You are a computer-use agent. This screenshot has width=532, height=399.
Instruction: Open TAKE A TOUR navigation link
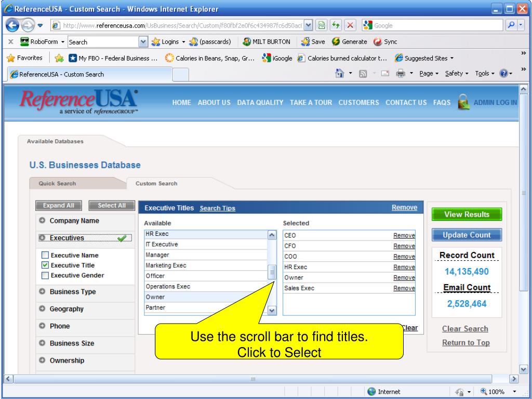coord(311,102)
